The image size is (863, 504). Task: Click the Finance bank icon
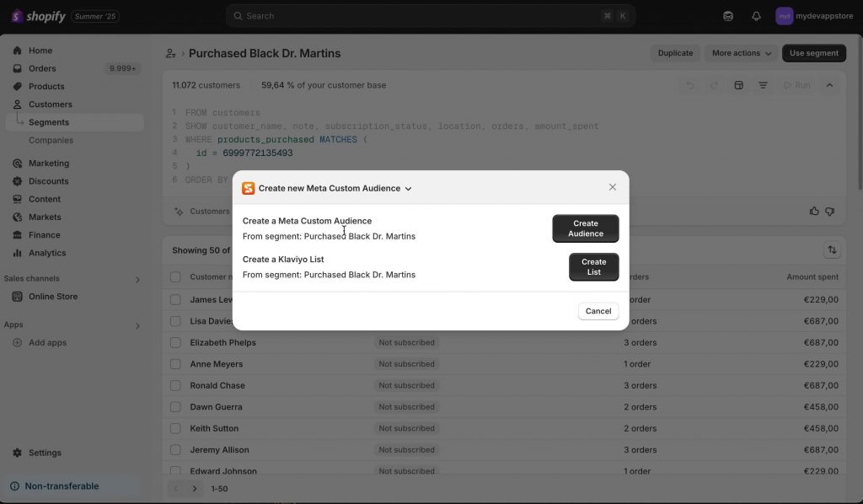click(x=17, y=235)
